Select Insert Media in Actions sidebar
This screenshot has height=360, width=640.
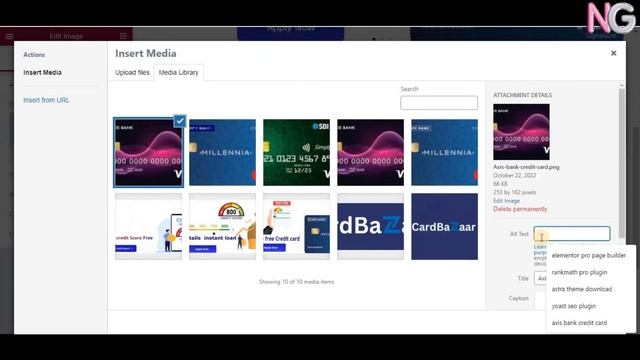(42, 72)
